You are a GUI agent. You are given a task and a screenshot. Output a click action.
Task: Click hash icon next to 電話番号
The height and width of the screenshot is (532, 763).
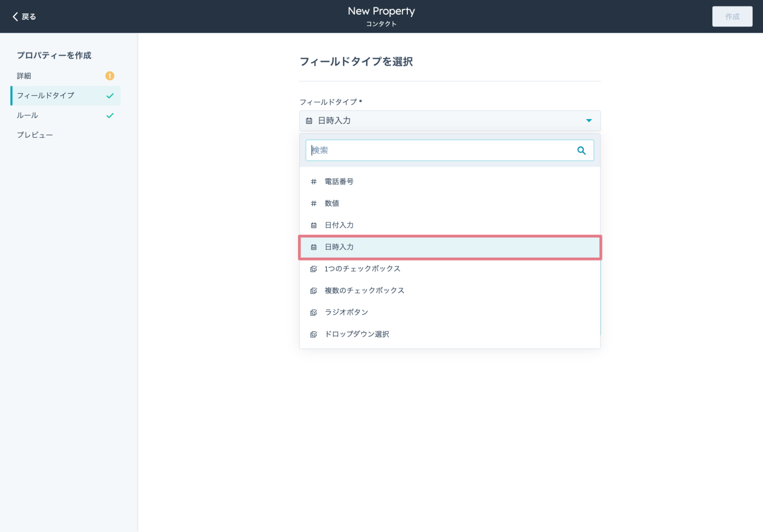(x=313, y=182)
